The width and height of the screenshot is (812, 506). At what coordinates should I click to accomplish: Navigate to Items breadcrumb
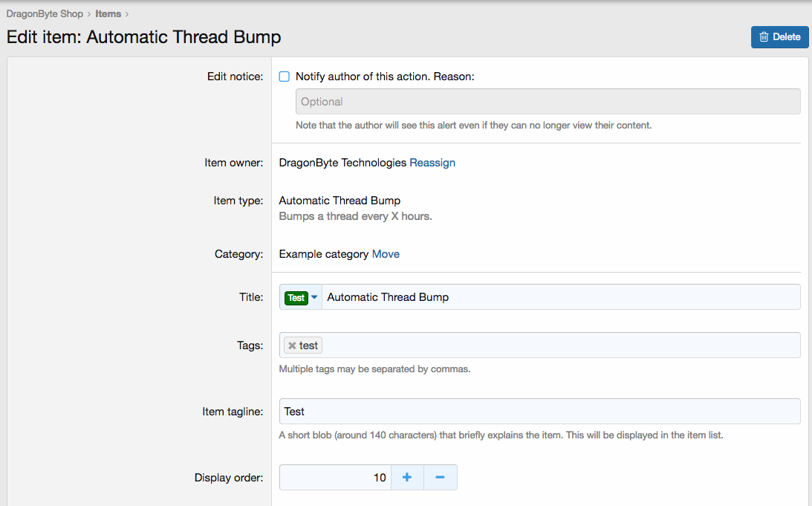108,13
